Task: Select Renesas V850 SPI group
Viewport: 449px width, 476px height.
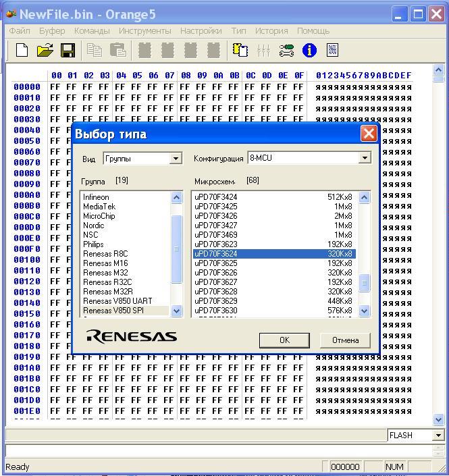Action: [x=126, y=311]
